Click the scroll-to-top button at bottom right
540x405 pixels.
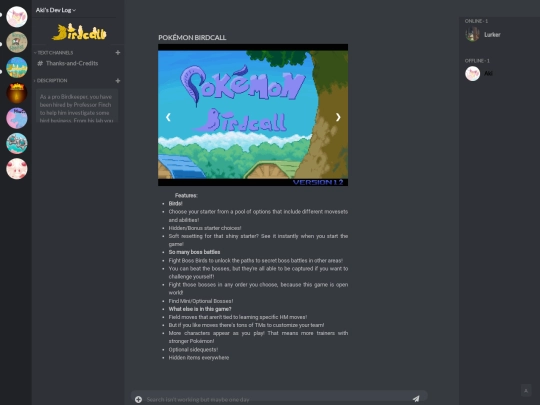(526, 391)
